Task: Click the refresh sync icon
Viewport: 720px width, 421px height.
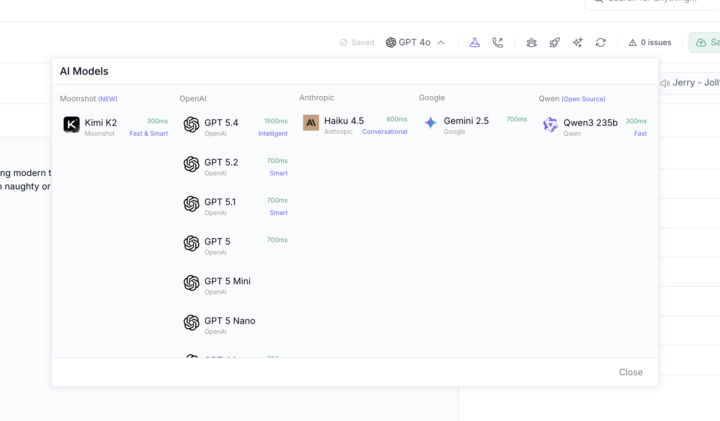Action: [601, 43]
